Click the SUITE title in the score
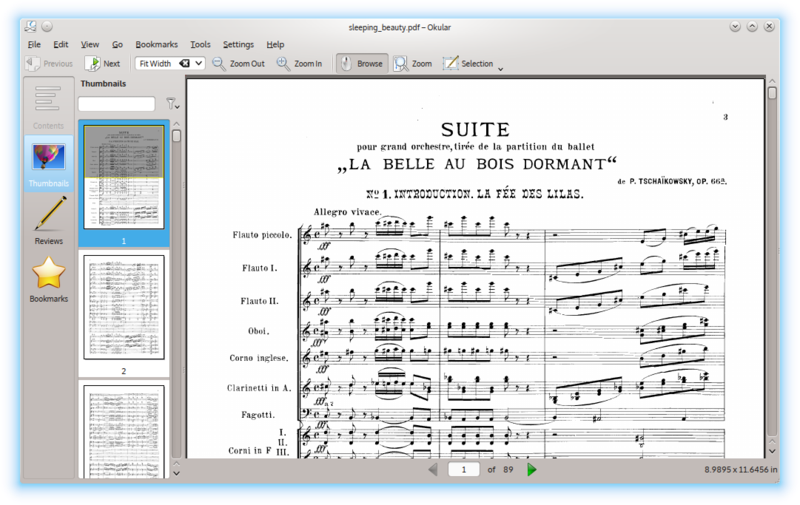Screen dimensions: 800x505 (476, 130)
